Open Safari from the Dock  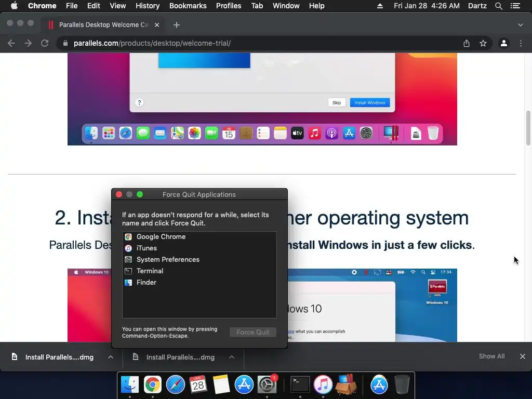pos(176,385)
